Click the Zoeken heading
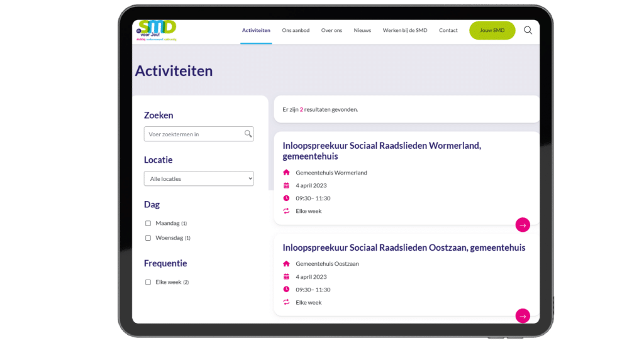Viewport: 644px width, 343px height. pos(158,116)
